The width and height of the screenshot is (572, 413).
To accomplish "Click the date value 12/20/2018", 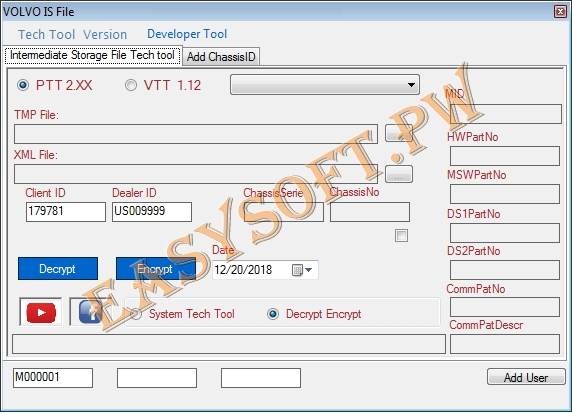I will 243,270.
